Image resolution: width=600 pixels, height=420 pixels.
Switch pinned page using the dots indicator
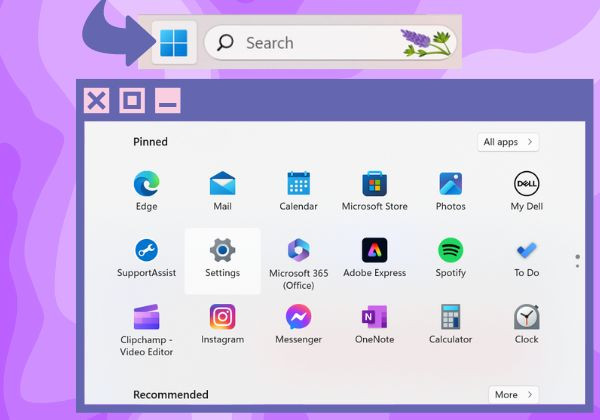coord(577,261)
